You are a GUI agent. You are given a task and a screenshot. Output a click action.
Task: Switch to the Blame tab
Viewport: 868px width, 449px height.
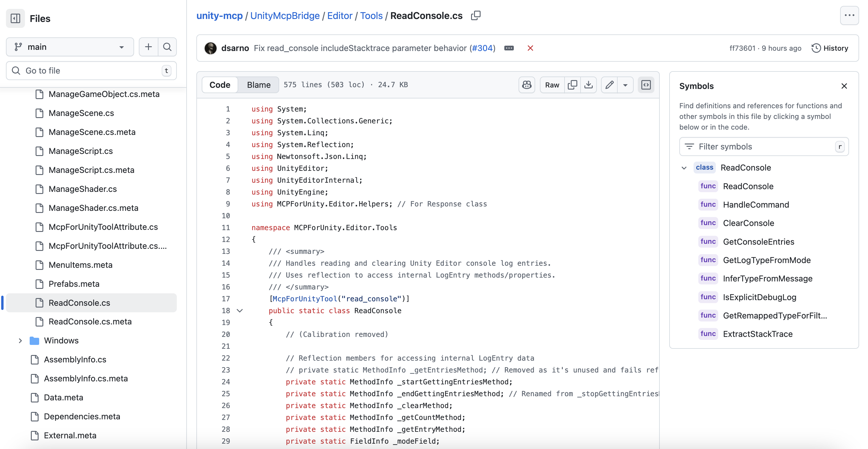tap(258, 85)
